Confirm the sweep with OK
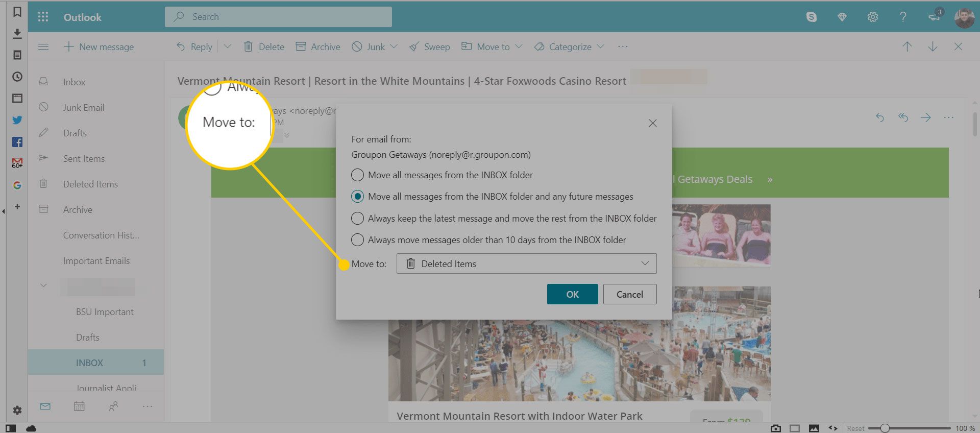The height and width of the screenshot is (433, 980). [x=572, y=294]
